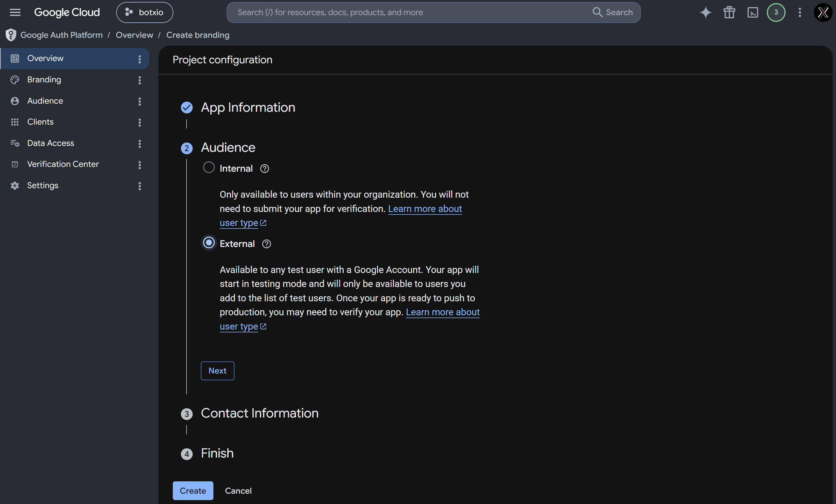Click the Settings gear icon
836x504 pixels.
[15, 186]
